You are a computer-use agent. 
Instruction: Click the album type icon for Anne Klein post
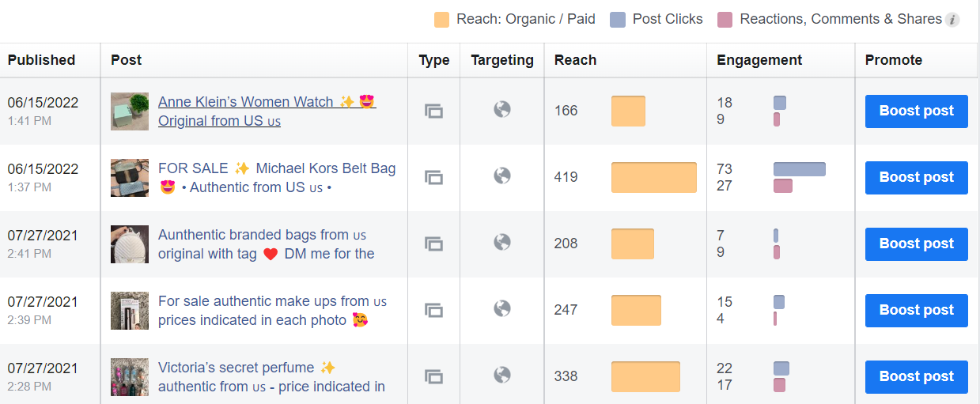click(x=433, y=111)
